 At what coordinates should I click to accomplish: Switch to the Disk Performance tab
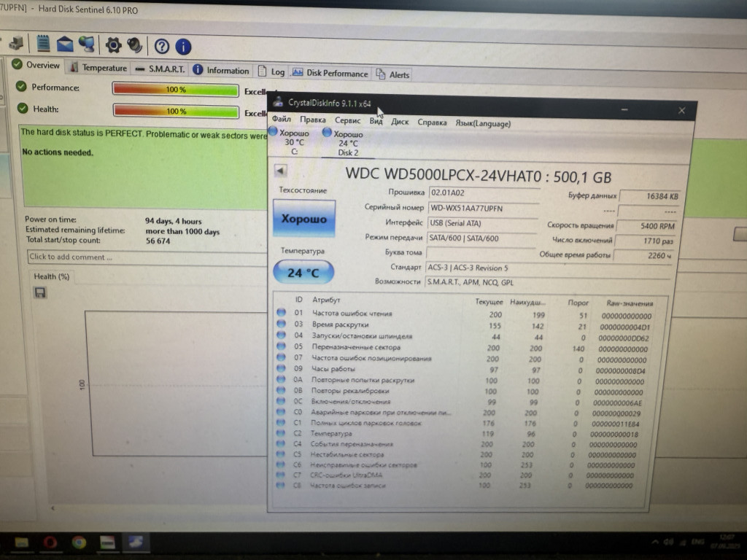pyautogui.click(x=330, y=73)
